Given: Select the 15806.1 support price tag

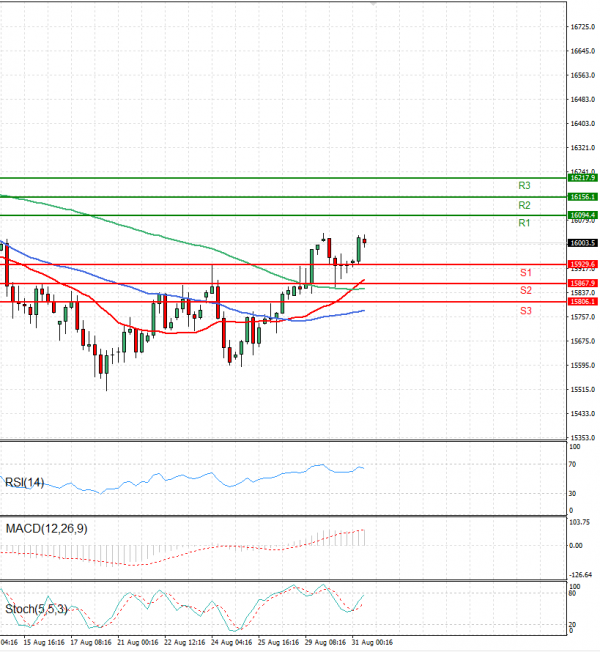Looking at the screenshot, I should [583, 301].
